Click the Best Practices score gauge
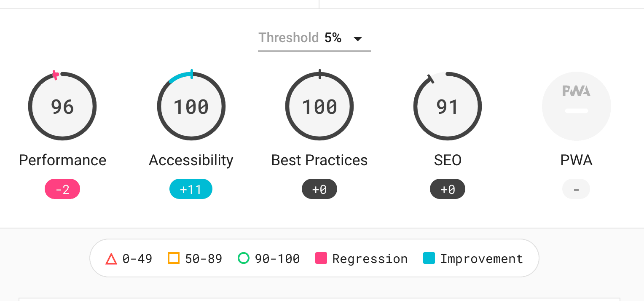The height and width of the screenshot is (301, 644). click(x=319, y=106)
